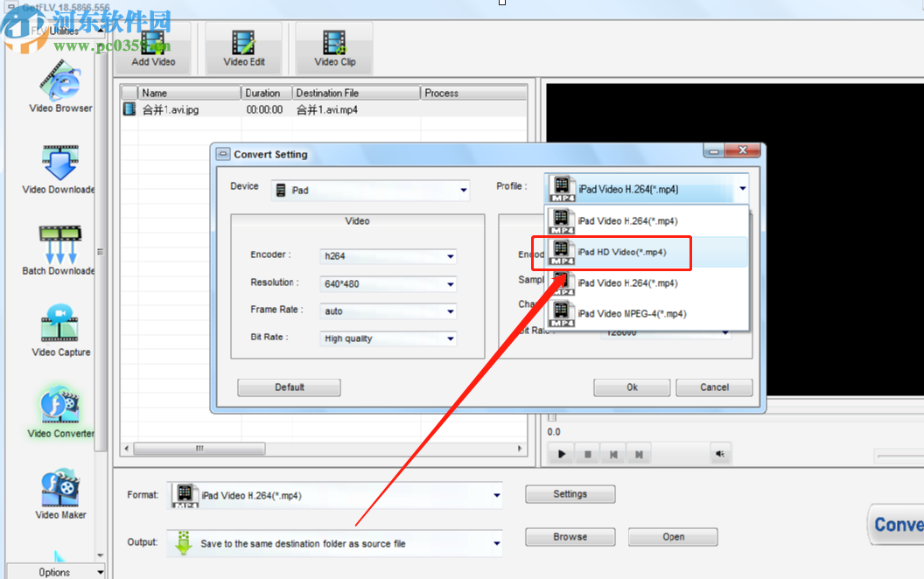
Task: Select iPad Video MPEG-4(*.mp4) profile option
Action: coord(647,314)
